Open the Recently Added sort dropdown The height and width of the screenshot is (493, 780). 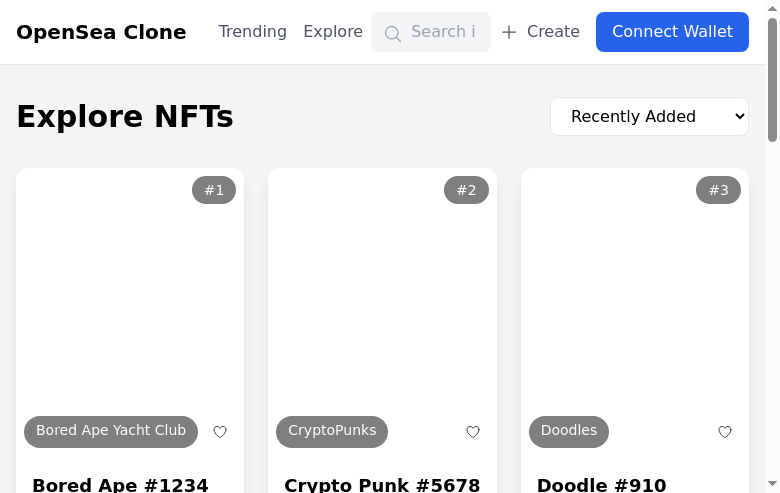[649, 116]
